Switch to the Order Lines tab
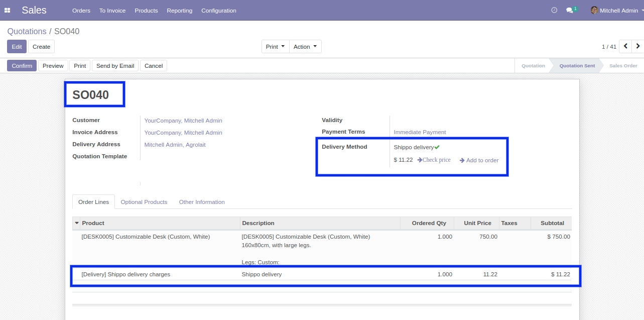This screenshot has height=320, width=644. pyautogui.click(x=93, y=202)
